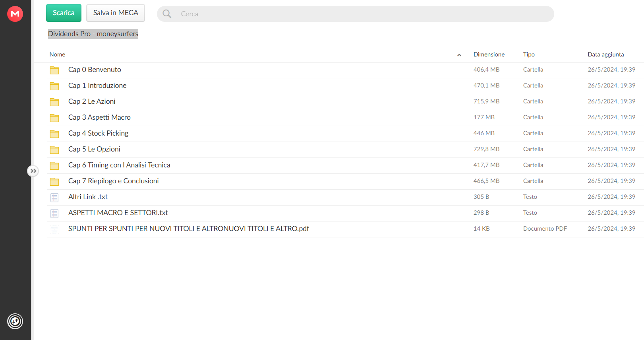Click Dividends Pro - moneysurfers folder title
The height and width of the screenshot is (340, 644).
point(93,34)
